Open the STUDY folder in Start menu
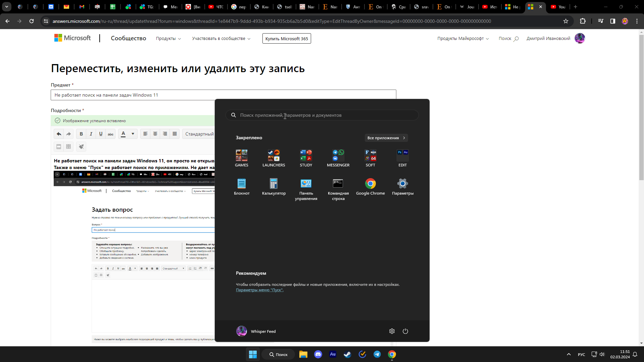The image size is (644, 362). point(306,158)
